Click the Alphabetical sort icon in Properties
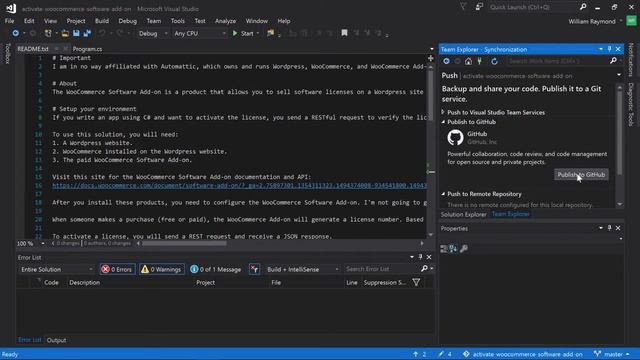 pos(453,249)
